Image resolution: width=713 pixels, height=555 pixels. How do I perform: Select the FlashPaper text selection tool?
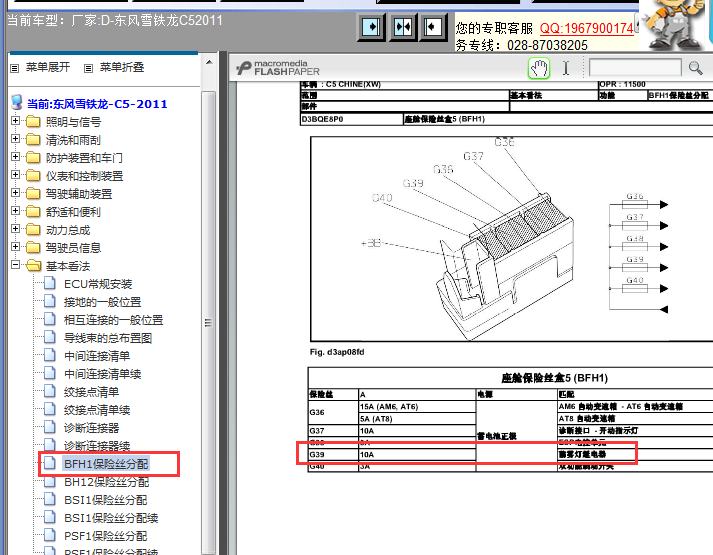point(566,69)
